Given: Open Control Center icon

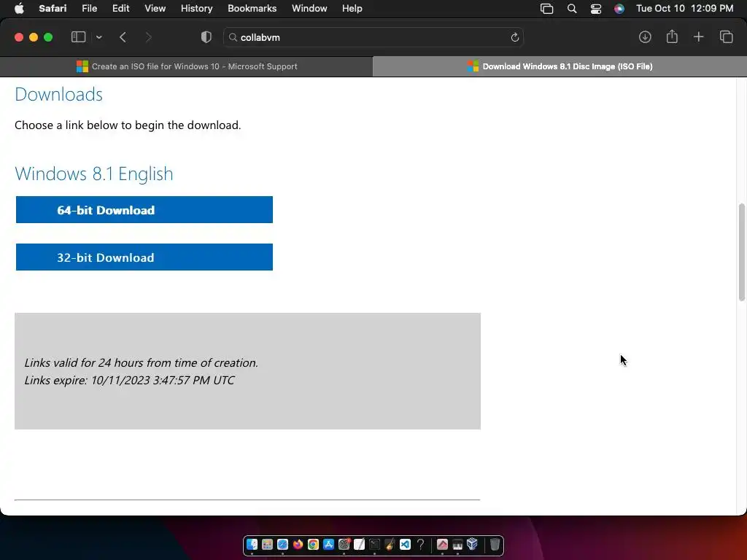Looking at the screenshot, I should [595, 9].
